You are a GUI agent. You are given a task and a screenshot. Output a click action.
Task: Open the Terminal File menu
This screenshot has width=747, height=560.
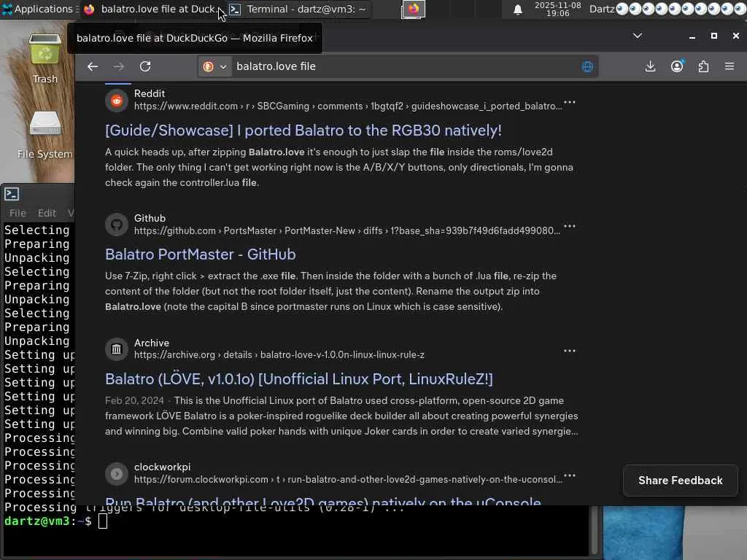tap(18, 214)
